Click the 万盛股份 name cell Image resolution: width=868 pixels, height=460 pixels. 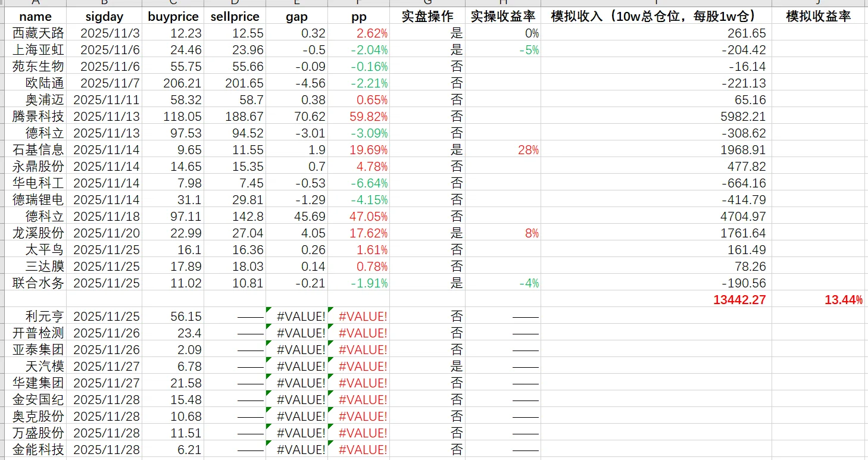click(x=35, y=433)
